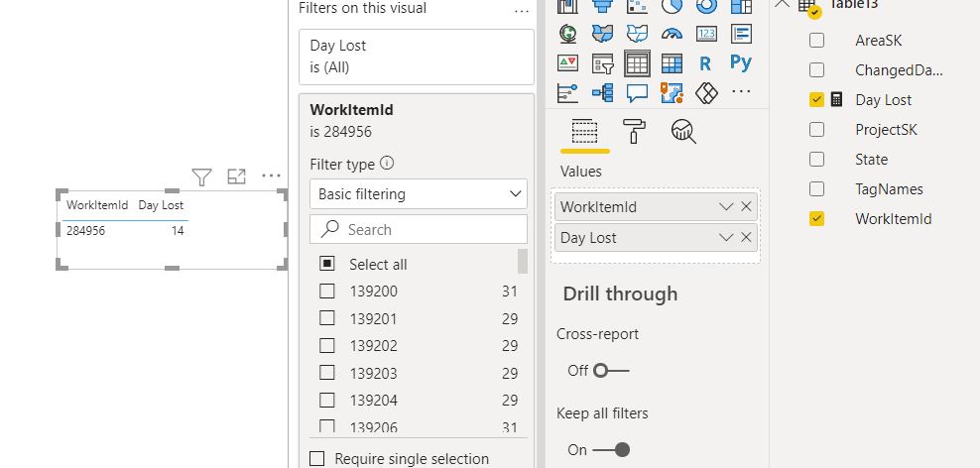Check the AreaSK field
The width and height of the screenshot is (980, 468).
tap(817, 41)
